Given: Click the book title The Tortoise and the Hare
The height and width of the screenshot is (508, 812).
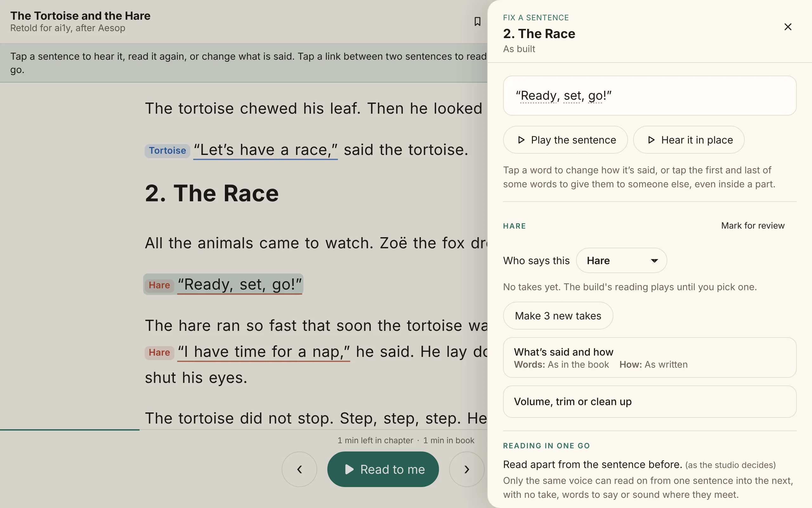Looking at the screenshot, I should (x=80, y=16).
